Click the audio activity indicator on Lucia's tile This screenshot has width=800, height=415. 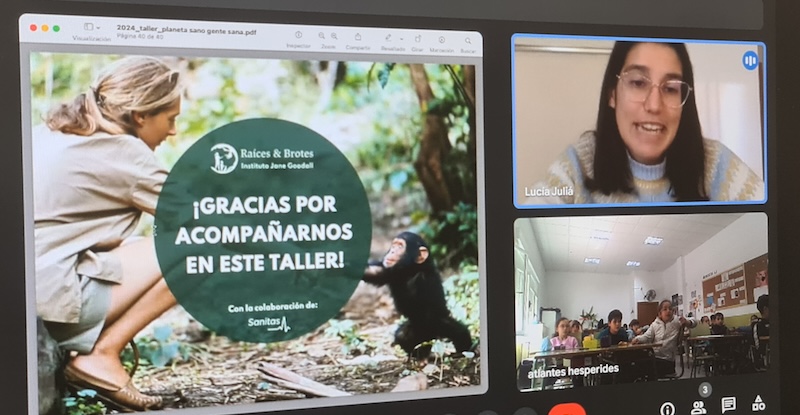749,60
